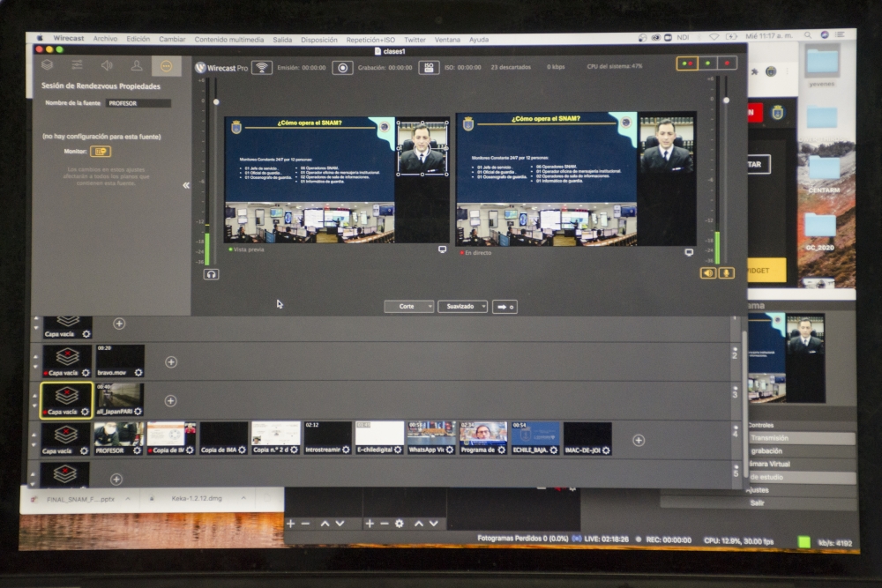Adjust the preview audio level slider

pos(216,102)
